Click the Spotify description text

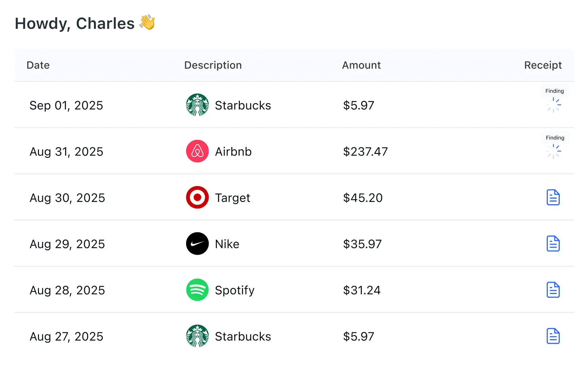point(235,290)
